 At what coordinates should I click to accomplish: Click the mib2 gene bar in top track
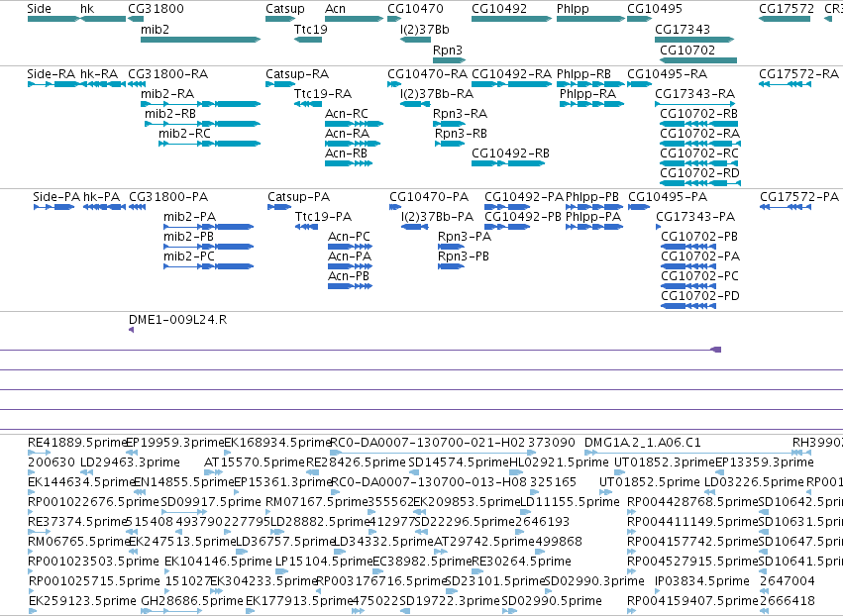pos(200,40)
